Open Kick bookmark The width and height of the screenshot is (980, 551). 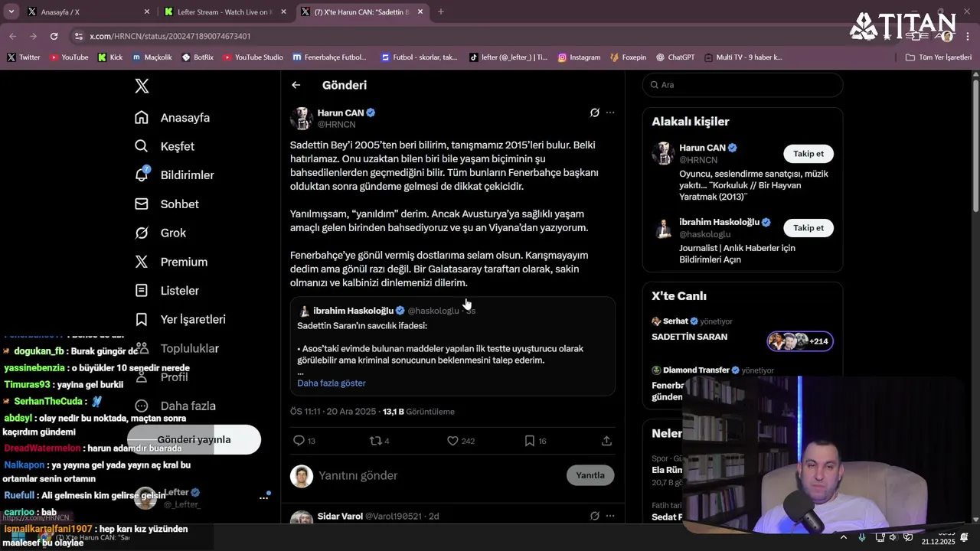tap(110, 57)
